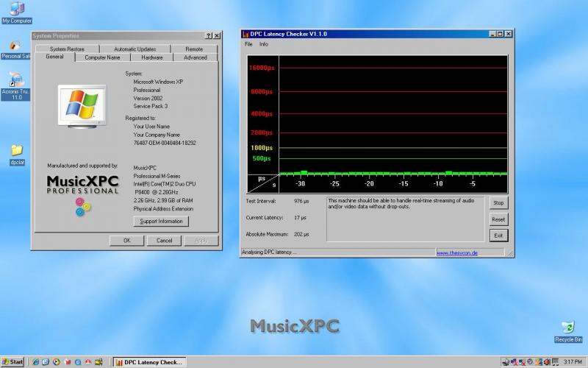Click the Windows Media Player quick launch icon

click(57, 362)
